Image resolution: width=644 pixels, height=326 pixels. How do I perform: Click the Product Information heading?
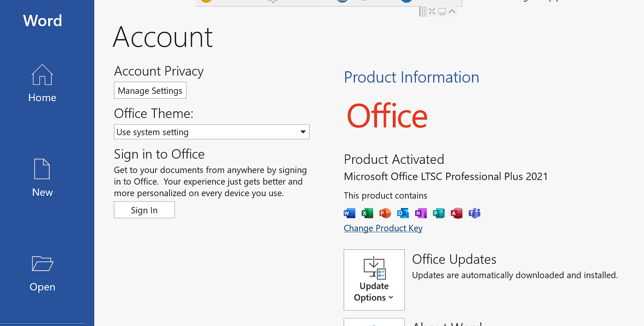[x=411, y=77]
